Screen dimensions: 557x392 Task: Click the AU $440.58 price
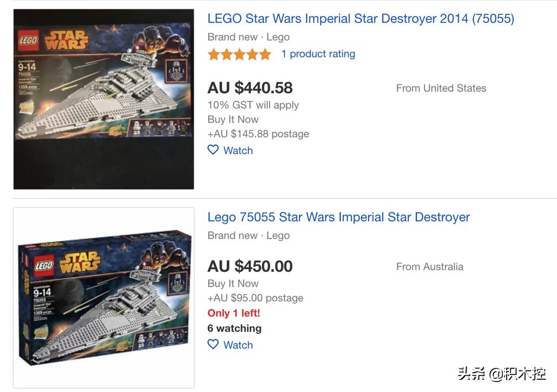250,88
